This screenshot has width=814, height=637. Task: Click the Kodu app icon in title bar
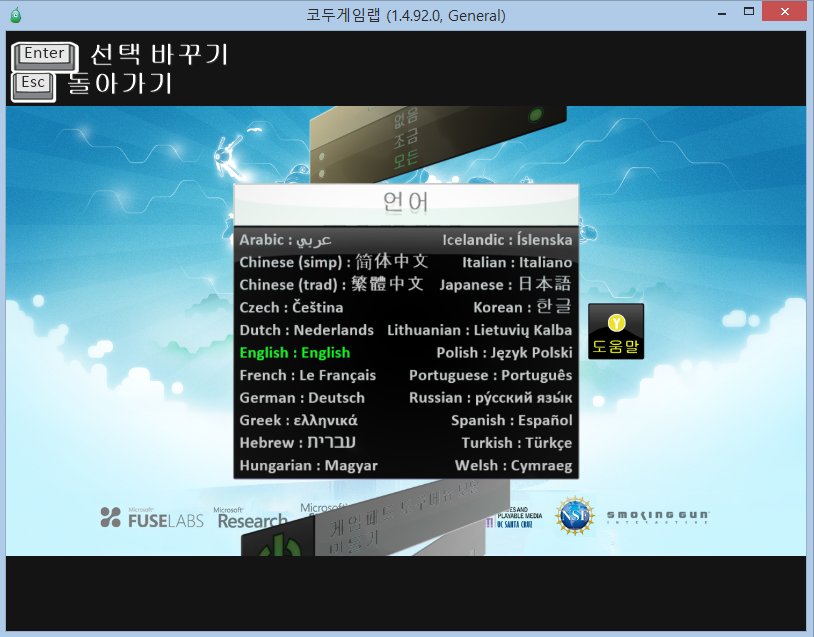tap(16, 15)
